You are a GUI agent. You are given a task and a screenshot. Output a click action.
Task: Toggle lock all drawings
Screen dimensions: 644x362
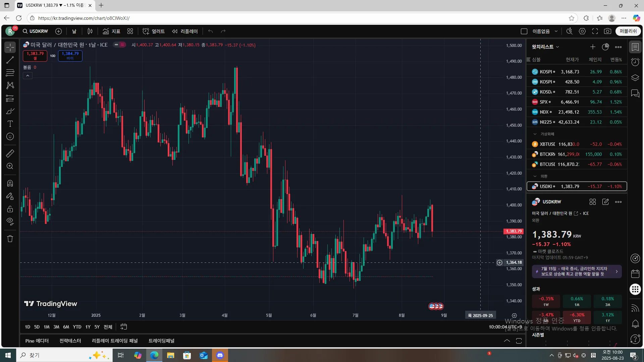pyautogui.click(x=10, y=209)
